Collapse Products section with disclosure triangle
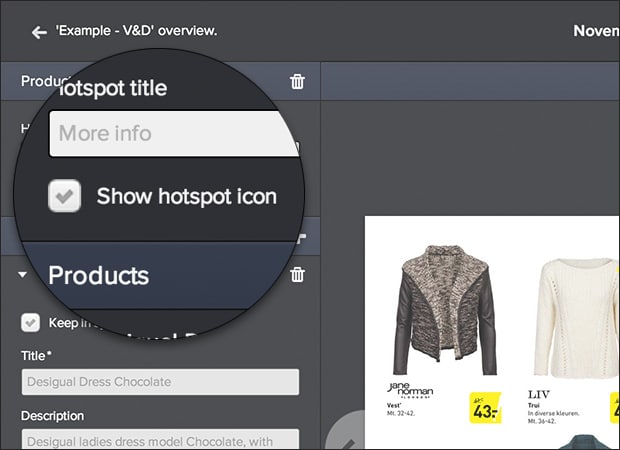Viewport: 620px width, 450px height. 22,275
